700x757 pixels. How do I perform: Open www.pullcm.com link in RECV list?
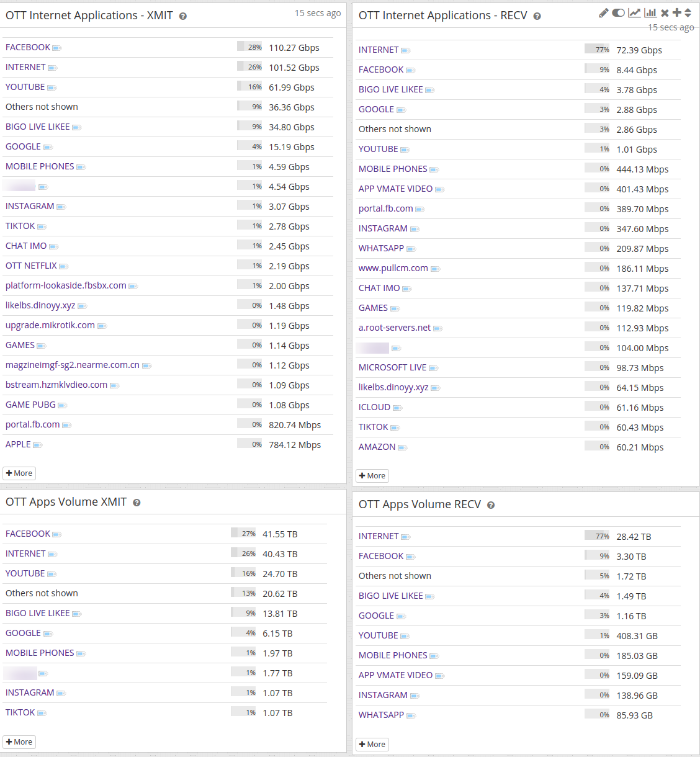tap(393, 268)
